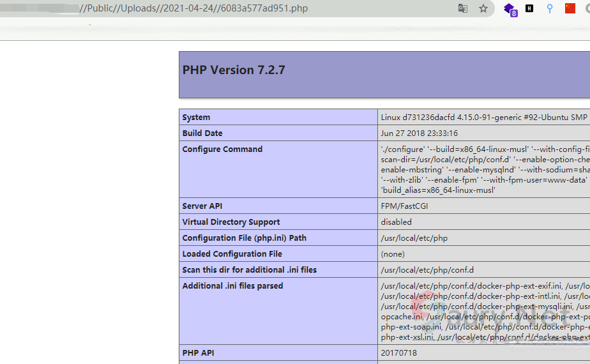Click the Virtual Directory Support label
Image resolution: width=590 pixels, height=364 pixels.
[x=231, y=222]
